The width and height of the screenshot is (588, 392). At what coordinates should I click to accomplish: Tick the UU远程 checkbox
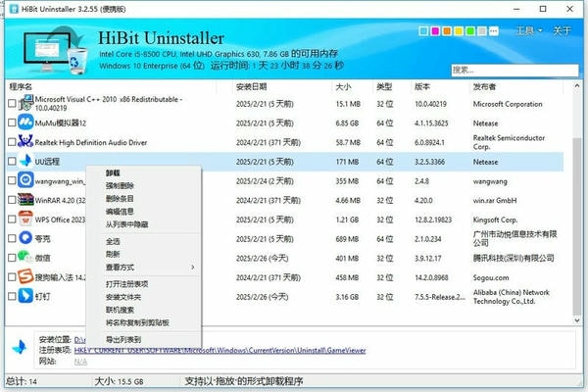click(x=12, y=161)
